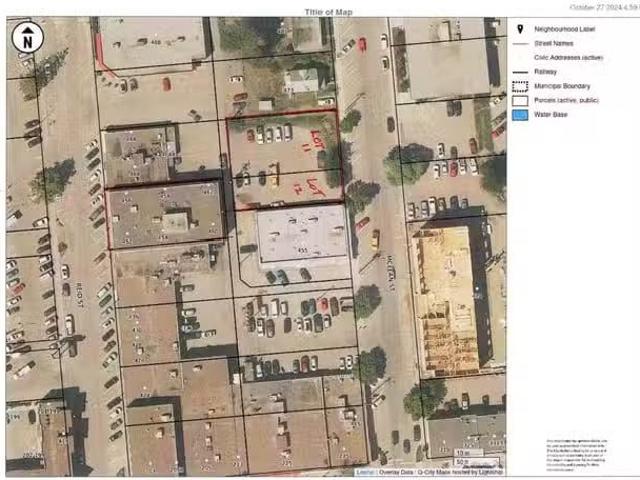
Task: Click the handwritten Lot 11 label
Action: pyautogui.click(x=319, y=139)
